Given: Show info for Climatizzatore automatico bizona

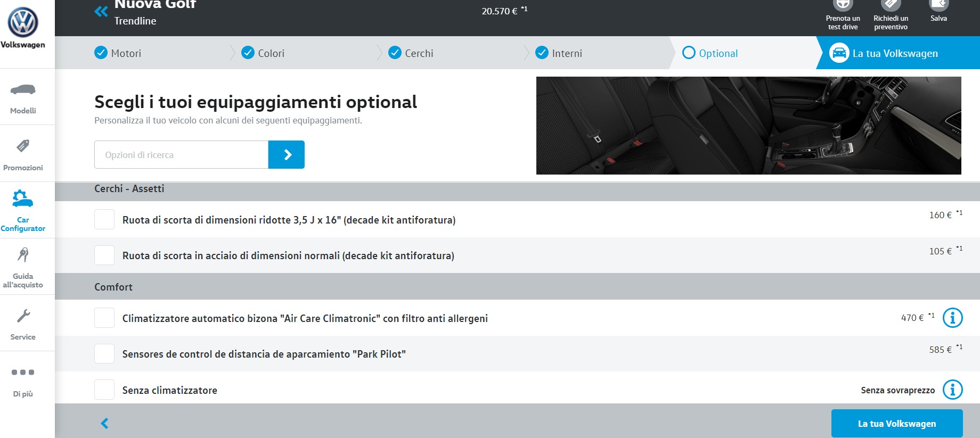Looking at the screenshot, I should (952, 318).
